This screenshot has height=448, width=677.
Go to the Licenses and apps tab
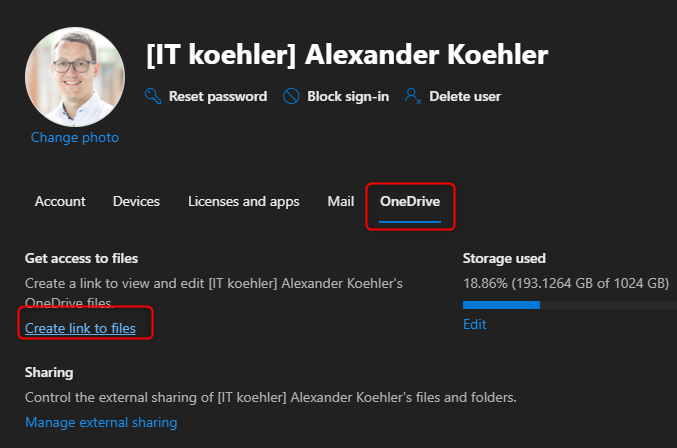click(x=243, y=202)
